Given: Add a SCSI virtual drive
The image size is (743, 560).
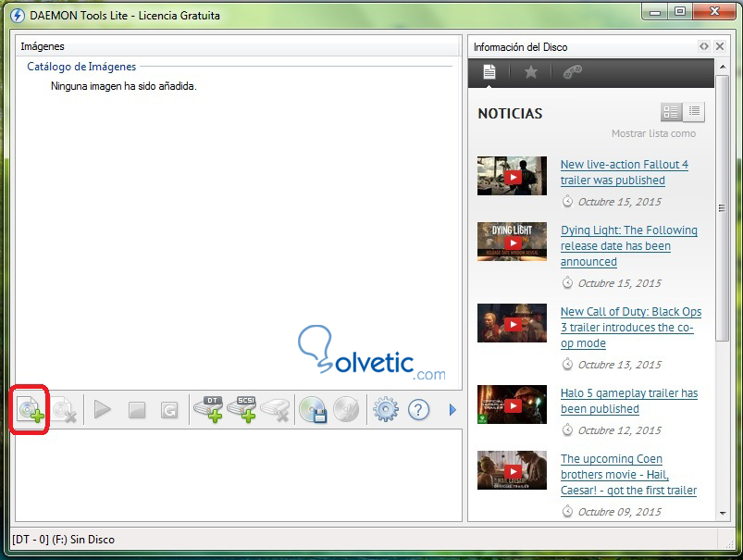Looking at the screenshot, I should 242,410.
